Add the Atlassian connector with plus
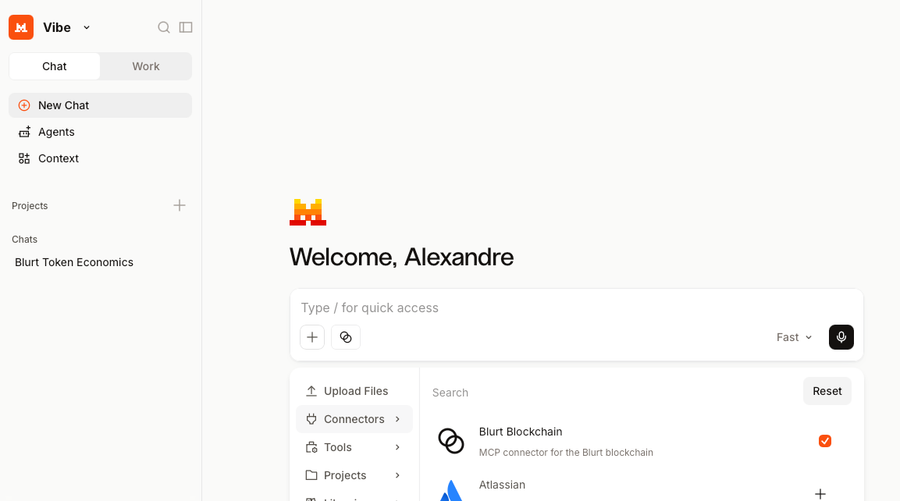The width and height of the screenshot is (900, 501). [820, 494]
